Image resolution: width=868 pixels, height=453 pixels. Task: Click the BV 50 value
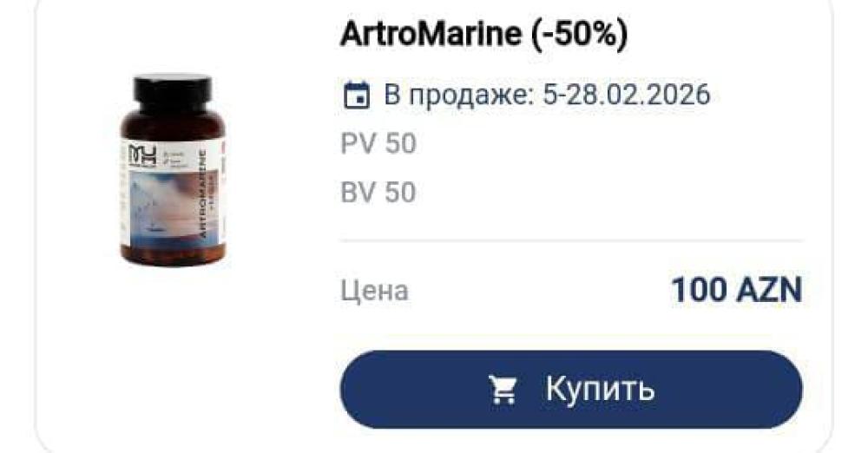tap(378, 193)
